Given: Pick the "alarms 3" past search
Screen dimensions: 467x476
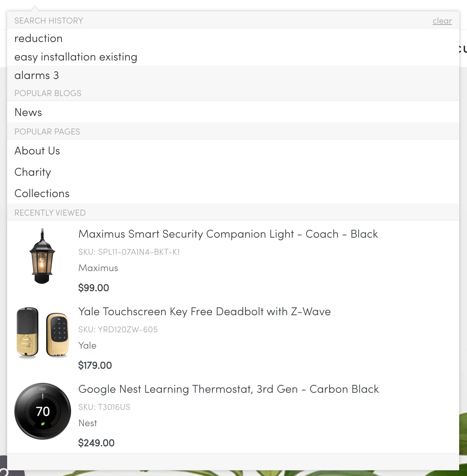Looking at the screenshot, I should pyautogui.click(x=37, y=75).
